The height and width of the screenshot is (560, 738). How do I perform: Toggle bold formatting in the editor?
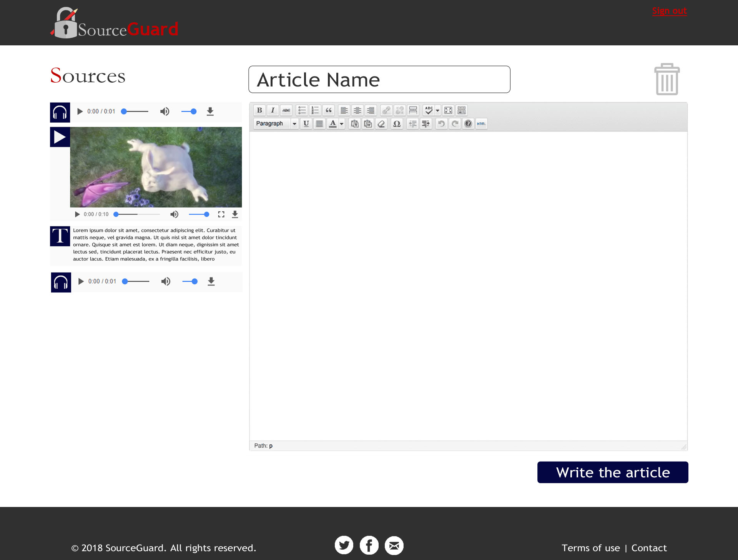tap(259, 110)
